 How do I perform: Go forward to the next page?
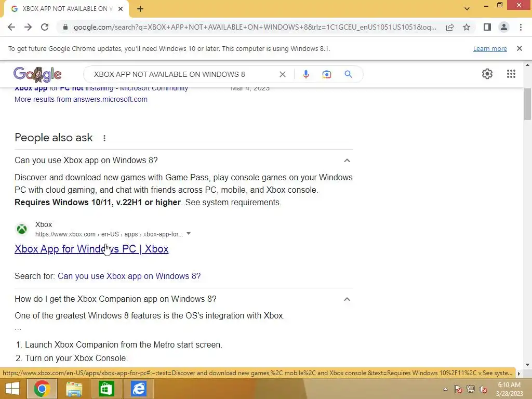(x=28, y=27)
